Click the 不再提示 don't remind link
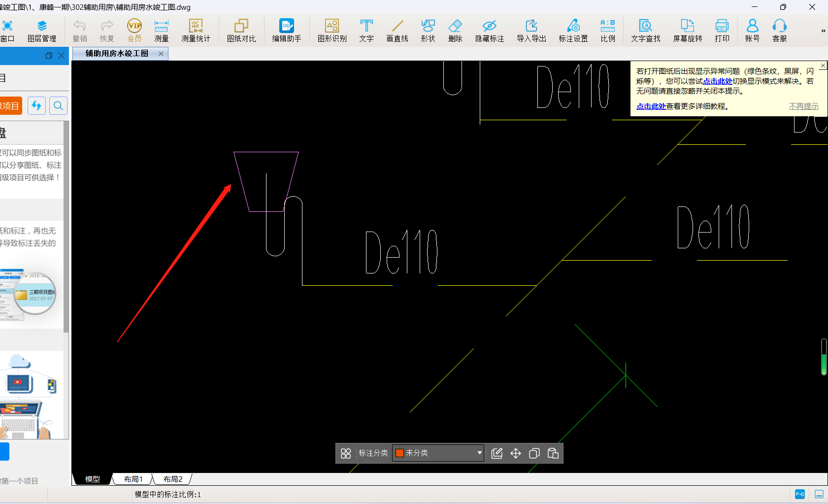Image resolution: width=828 pixels, height=504 pixels. click(804, 106)
